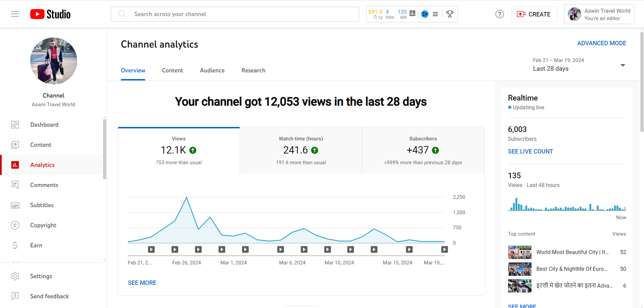Open Settings from the sidebar
Image resolution: width=644 pixels, height=308 pixels.
coord(41,276)
